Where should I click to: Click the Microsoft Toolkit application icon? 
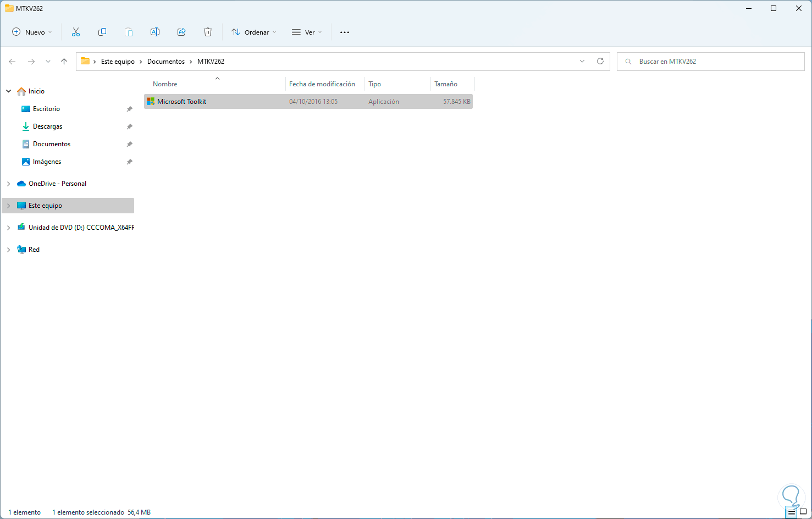(151, 102)
